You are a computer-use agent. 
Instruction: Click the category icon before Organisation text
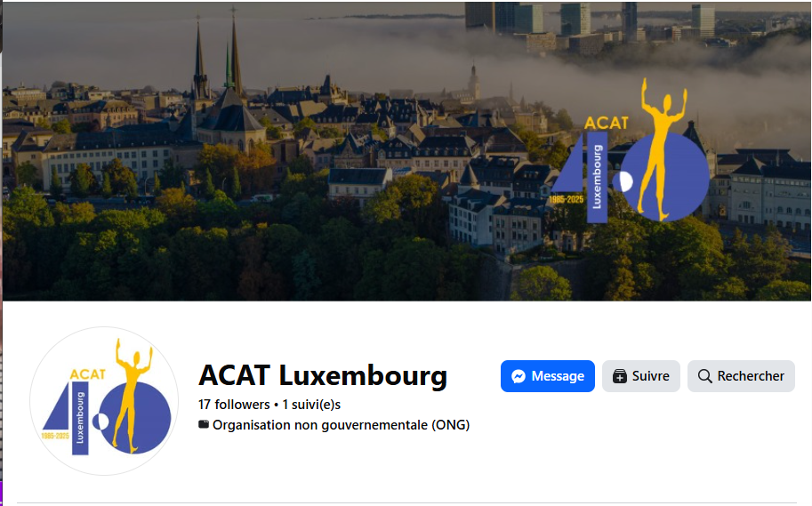pos(204,425)
